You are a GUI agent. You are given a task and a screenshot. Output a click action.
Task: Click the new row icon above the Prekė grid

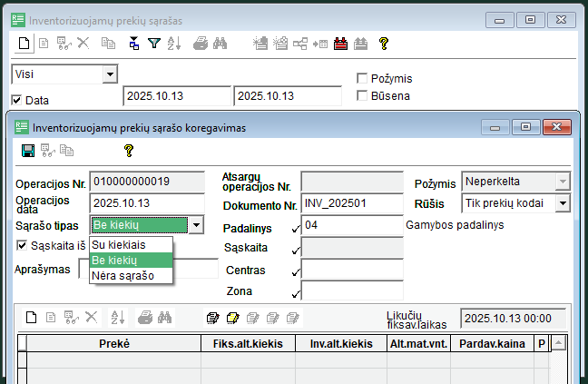click(x=31, y=317)
